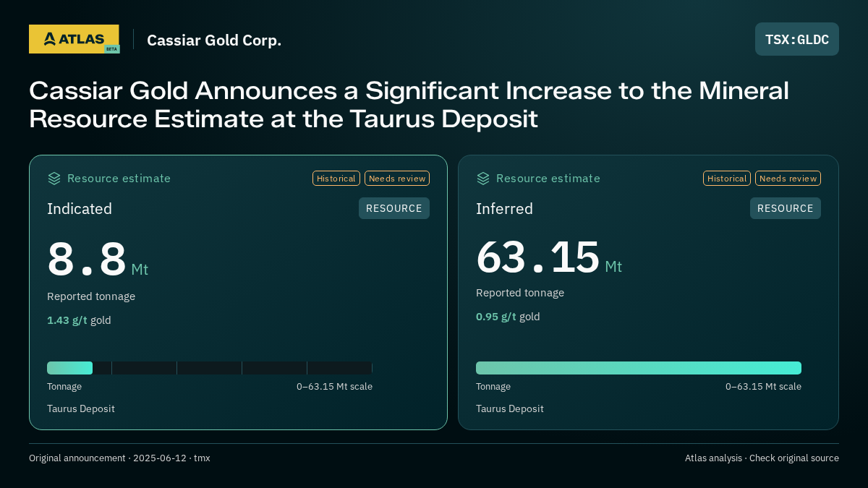Image resolution: width=868 pixels, height=488 pixels.
Task: Click the Historical tag on Inferred card
Action: [727, 179]
